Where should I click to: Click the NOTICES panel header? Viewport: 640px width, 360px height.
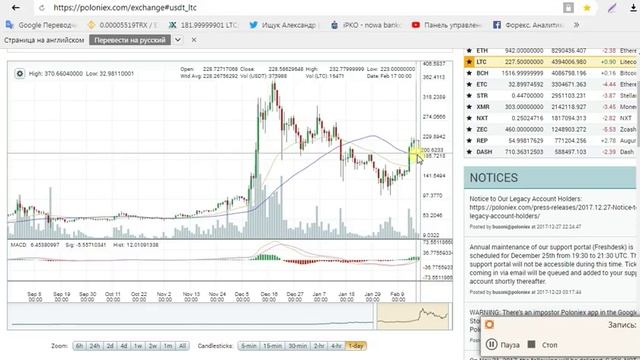click(550, 178)
